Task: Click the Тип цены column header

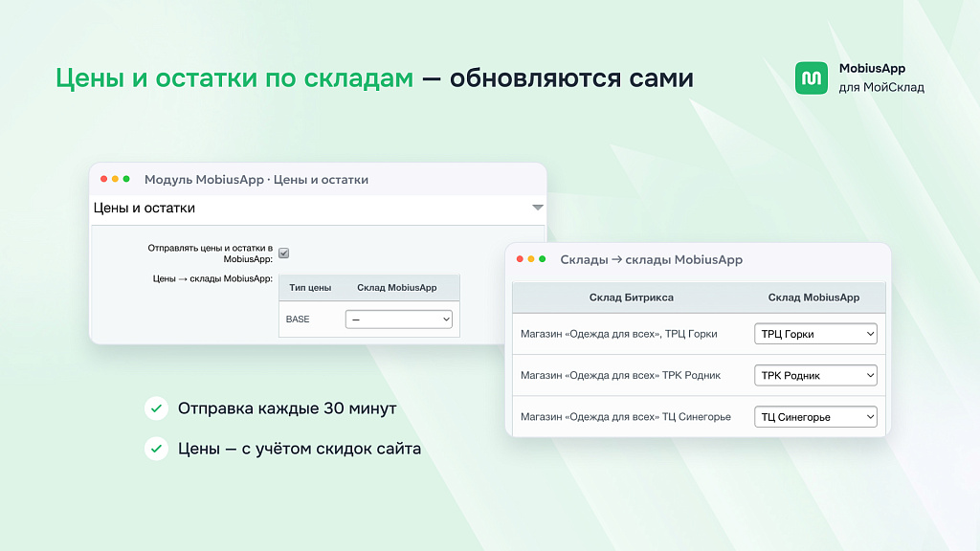Action: 310,288
